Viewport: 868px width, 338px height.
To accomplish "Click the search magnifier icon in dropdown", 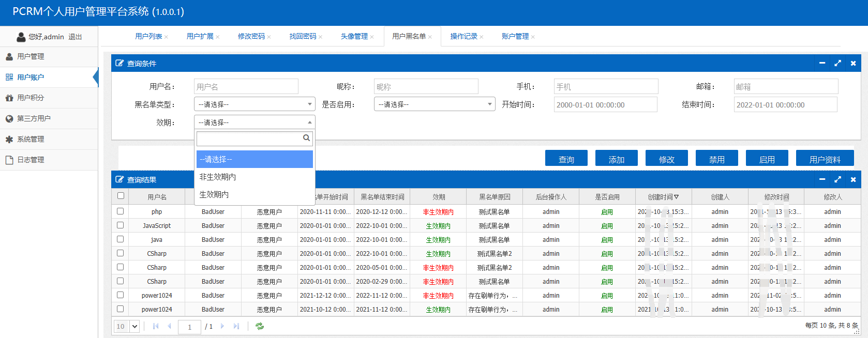I will click(306, 138).
